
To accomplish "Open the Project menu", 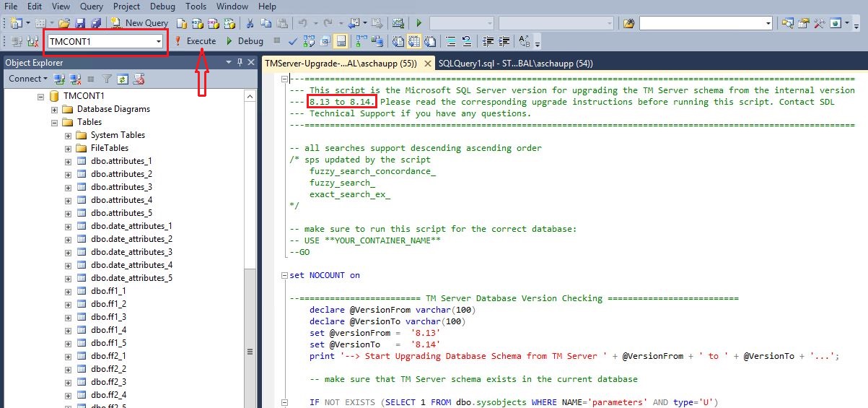I will [126, 6].
